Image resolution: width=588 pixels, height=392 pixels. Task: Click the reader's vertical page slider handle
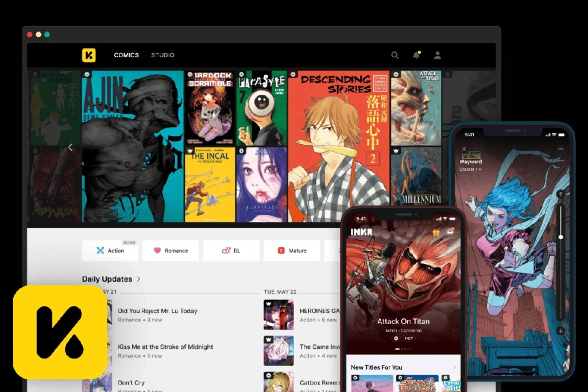560,237
